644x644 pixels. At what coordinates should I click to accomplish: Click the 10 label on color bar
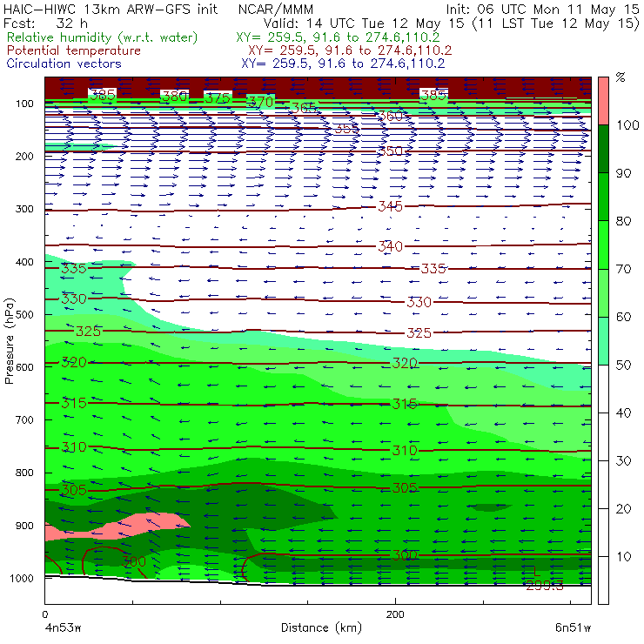point(623,557)
